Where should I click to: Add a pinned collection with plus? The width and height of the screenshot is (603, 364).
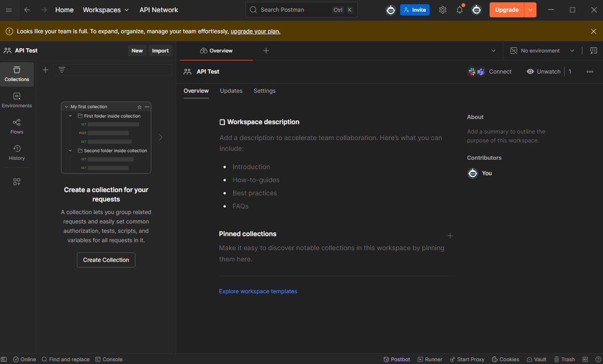tap(450, 236)
